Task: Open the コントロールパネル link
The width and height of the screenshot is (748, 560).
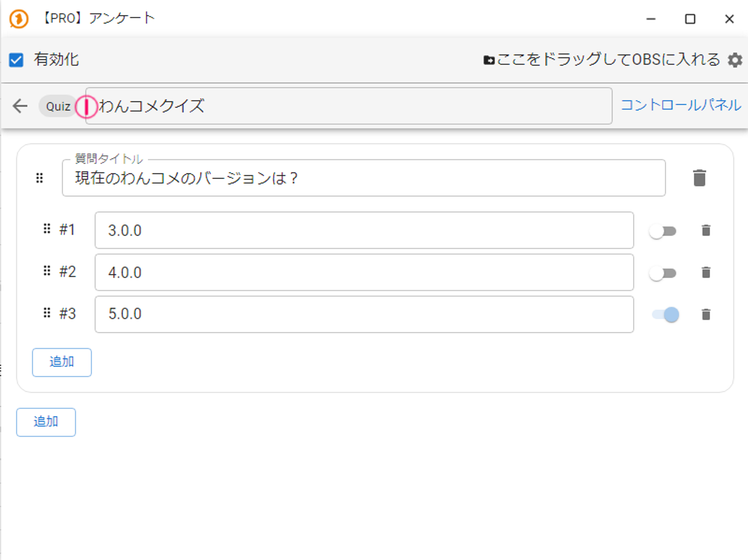Action: pos(681,105)
